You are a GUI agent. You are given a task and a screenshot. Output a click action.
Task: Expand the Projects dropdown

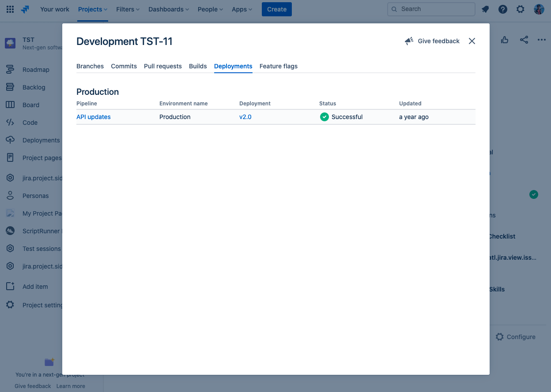coord(93,9)
